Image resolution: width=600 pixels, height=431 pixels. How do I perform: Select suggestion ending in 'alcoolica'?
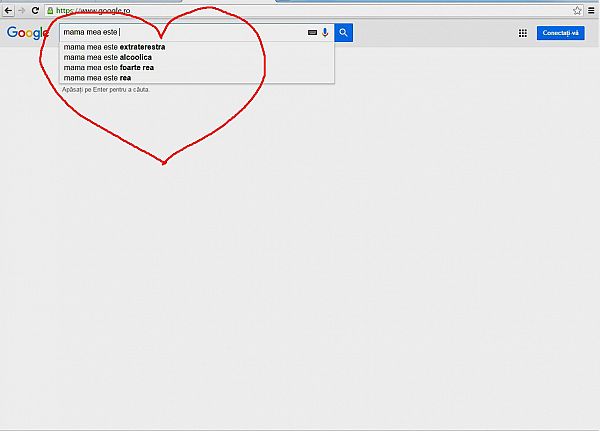point(108,57)
